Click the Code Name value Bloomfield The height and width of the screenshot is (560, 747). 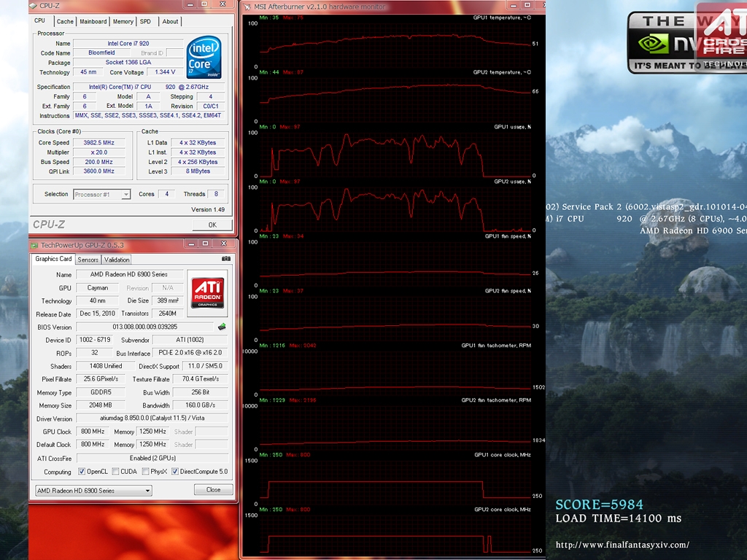pos(101,52)
